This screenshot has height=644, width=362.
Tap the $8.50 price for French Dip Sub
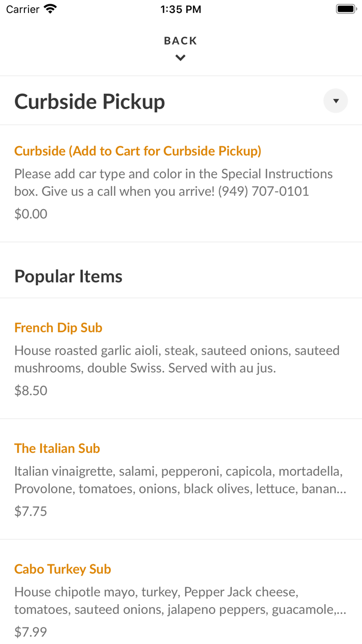(31, 390)
